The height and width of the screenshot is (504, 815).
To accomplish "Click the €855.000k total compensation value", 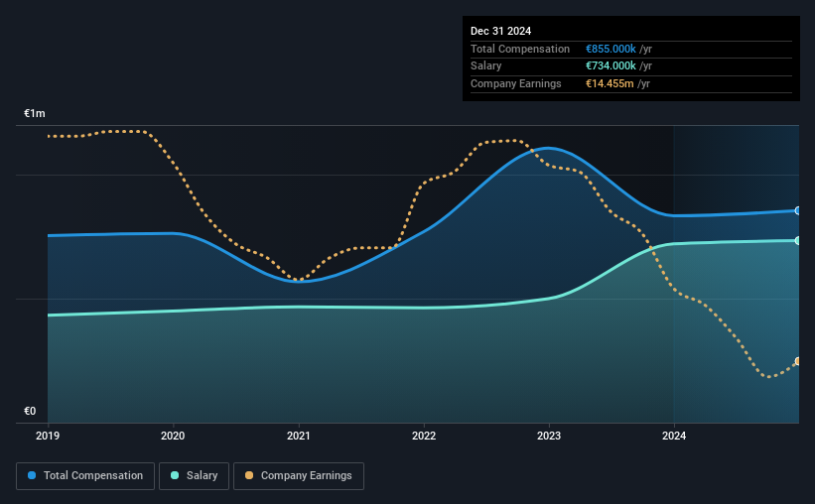I will coord(611,49).
